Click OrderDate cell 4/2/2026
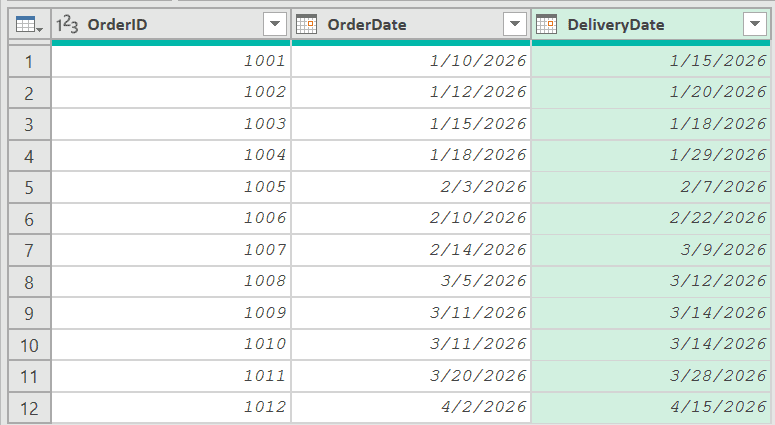Viewport: 775px width, 425px height. (x=411, y=408)
